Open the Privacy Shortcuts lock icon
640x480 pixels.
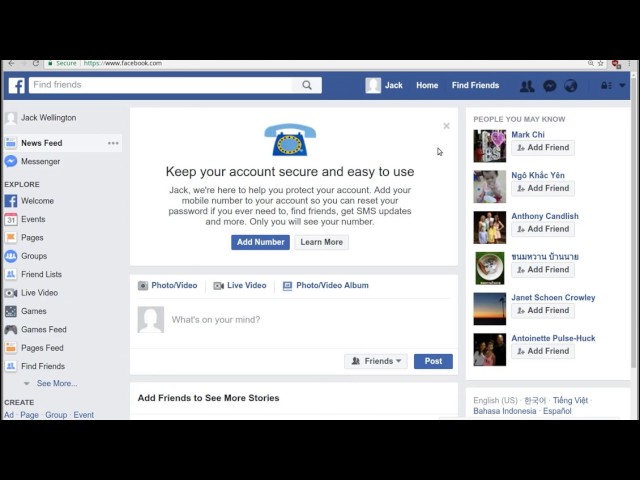(x=606, y=85)
